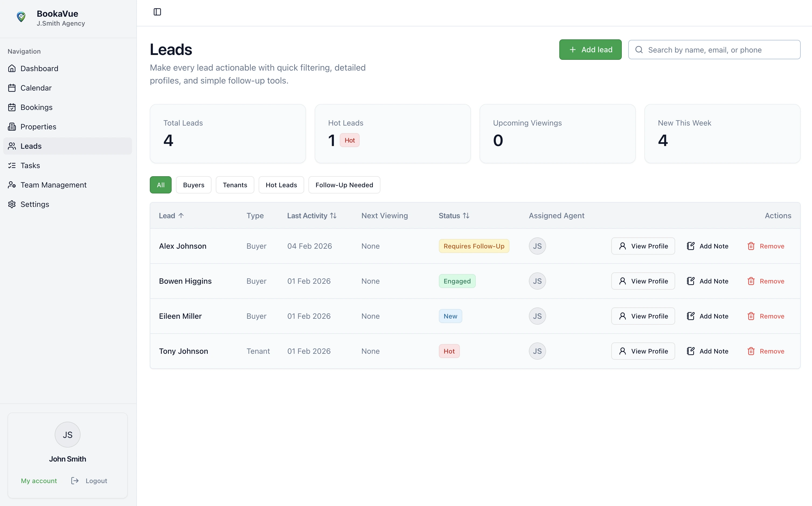
Task: Select the Calendar icon in the sidebar
Action: 12,88
